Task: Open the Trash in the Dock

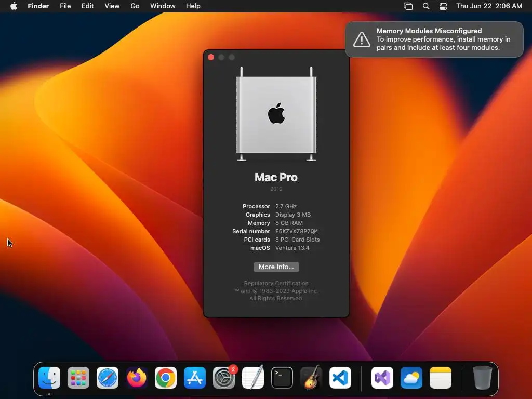Action: (x=483, y=378)
